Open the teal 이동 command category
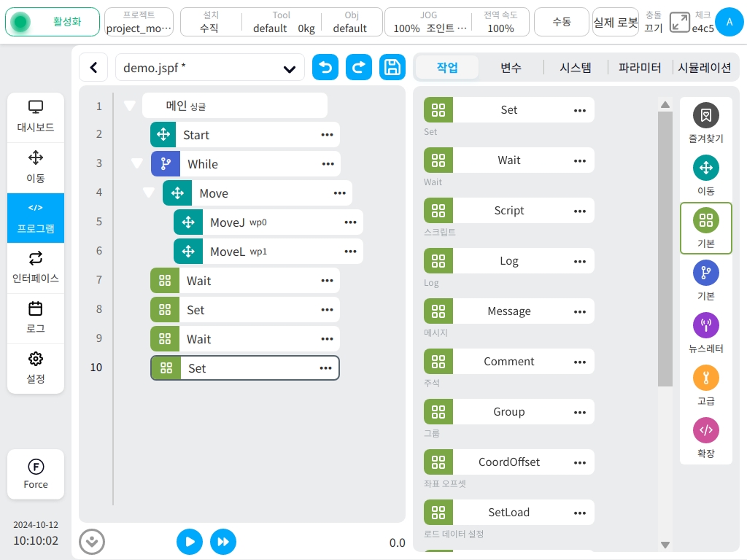Screen dimensions: 747x560 pyautogui.click(x=705, y=175)
